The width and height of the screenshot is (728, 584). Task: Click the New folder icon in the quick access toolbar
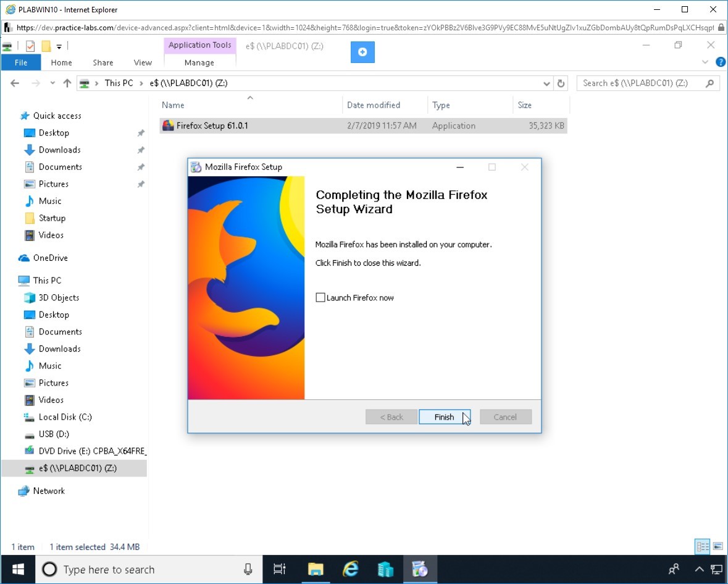[46, 46]
